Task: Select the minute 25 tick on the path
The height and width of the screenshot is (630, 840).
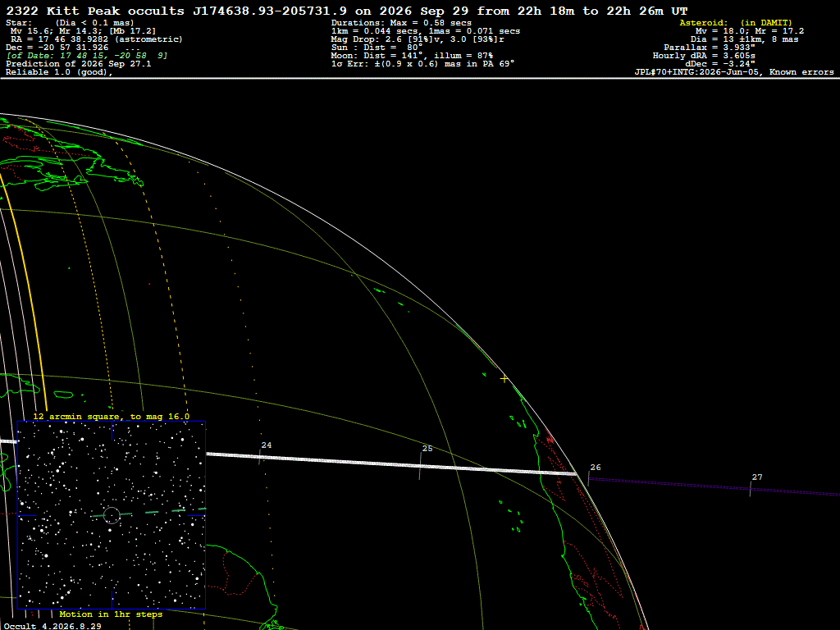Action: coord(420,465)
